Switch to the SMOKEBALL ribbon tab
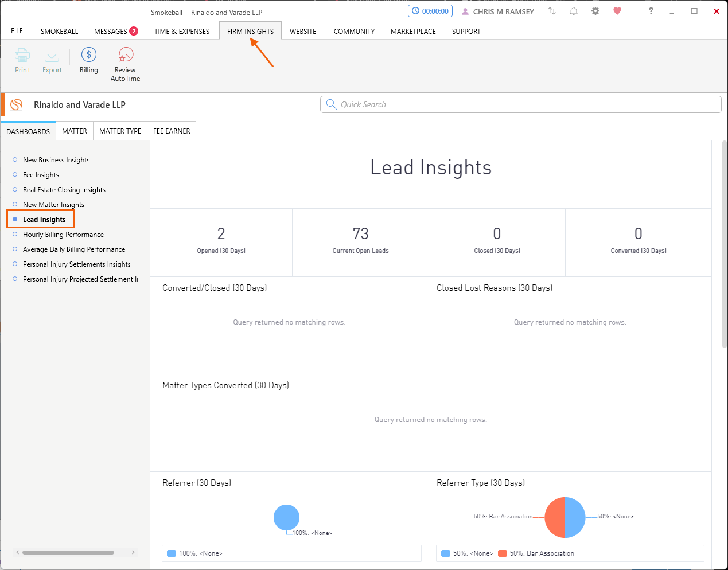728x570 pixels. 59,31
